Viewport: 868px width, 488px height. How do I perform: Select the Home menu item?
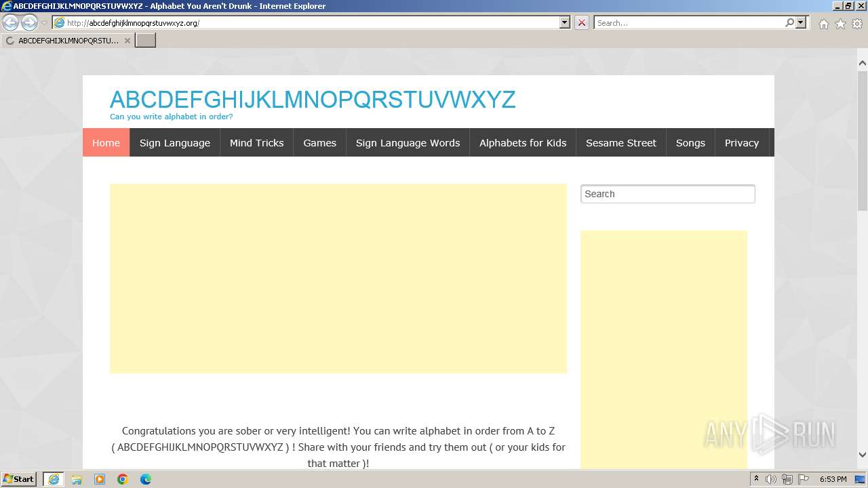[106, 142]
